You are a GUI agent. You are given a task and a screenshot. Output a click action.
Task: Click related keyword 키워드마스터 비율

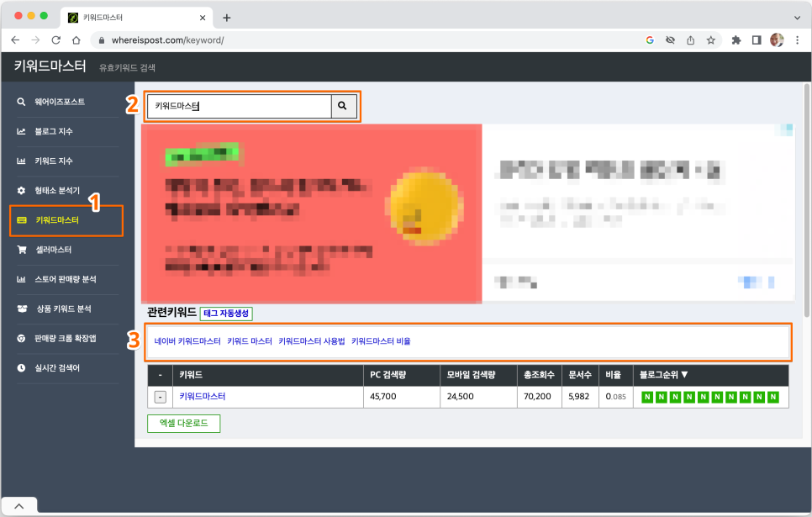(x=381, y=340)
